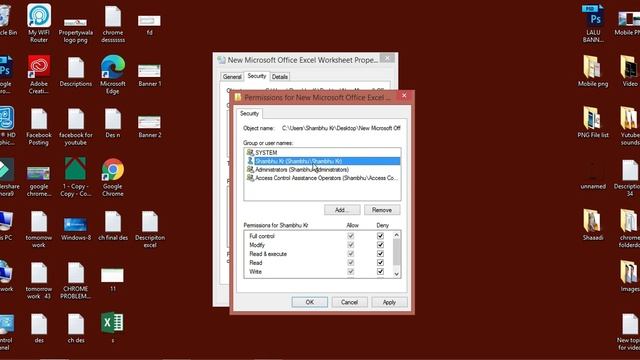The image size is (640, 360).
Task: Open Mobile png folder
Action: click(x=593, y=71)
